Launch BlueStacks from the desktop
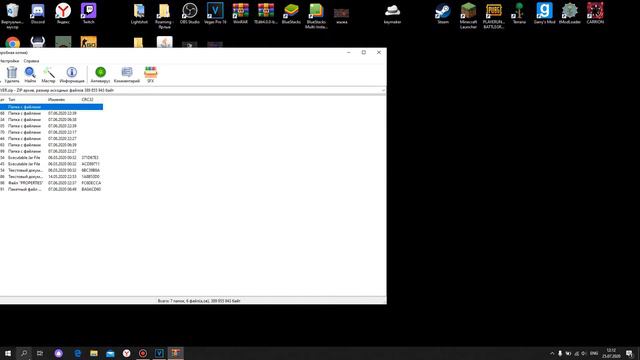Screen dimensions: 640x360 pos(291,13)
